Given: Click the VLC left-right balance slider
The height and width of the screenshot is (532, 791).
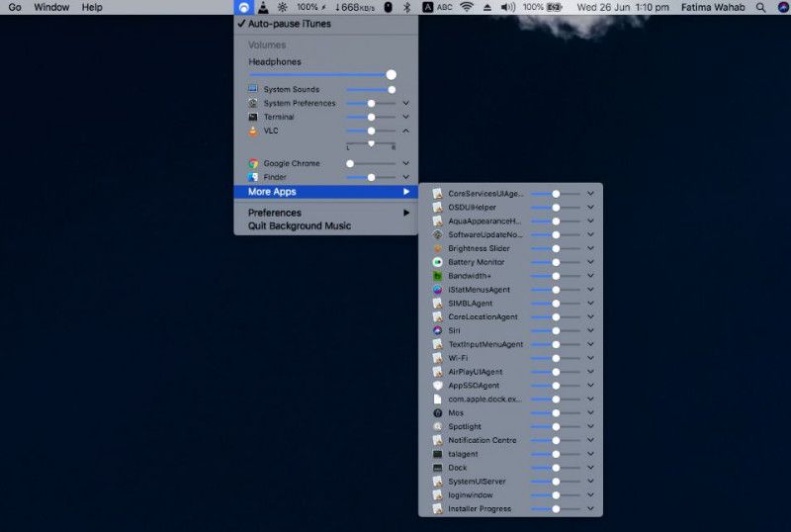Looking at the screenshot, I should (371, 144).
